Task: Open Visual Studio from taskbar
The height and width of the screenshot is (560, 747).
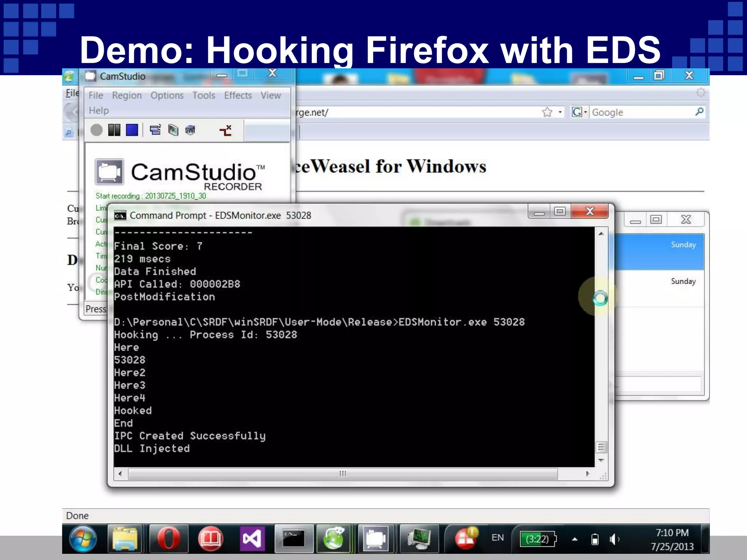Action: pyautogui.click(x=252, y=539)
